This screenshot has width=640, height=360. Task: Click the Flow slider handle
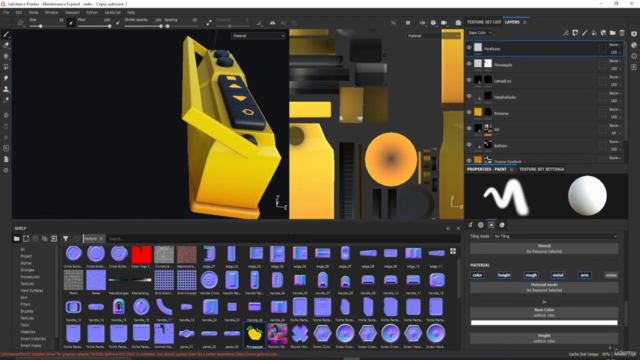[109, 26]
